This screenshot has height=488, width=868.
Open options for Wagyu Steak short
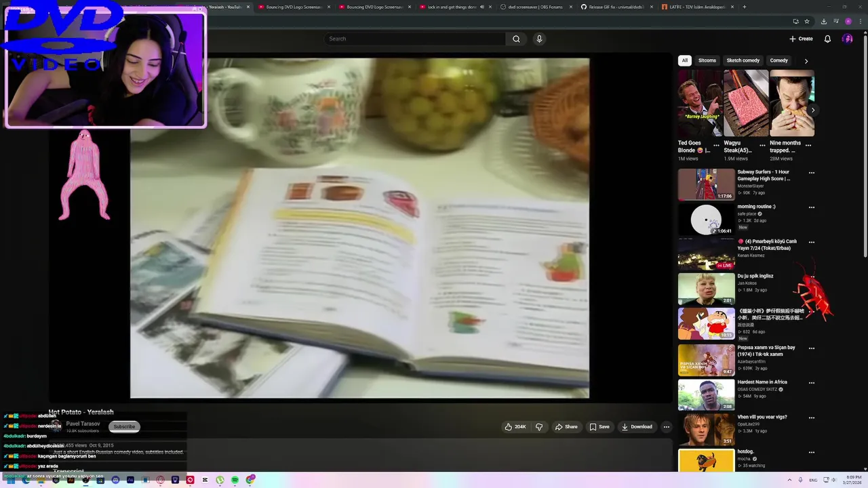tap(762, 144)
